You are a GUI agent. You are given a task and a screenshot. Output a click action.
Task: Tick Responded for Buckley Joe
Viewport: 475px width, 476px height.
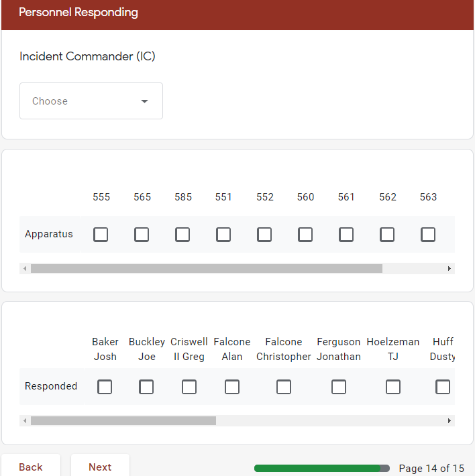pos(146,387)
